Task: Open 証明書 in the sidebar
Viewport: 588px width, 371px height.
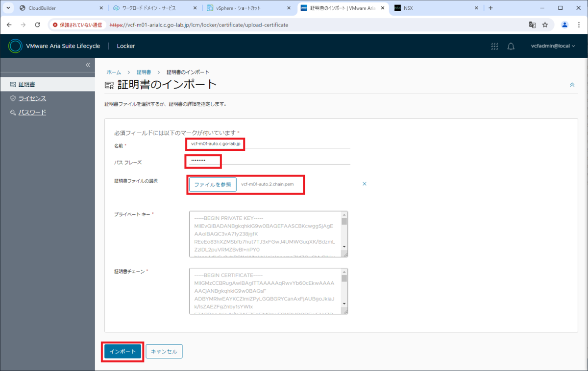Action: coord(27,84)
